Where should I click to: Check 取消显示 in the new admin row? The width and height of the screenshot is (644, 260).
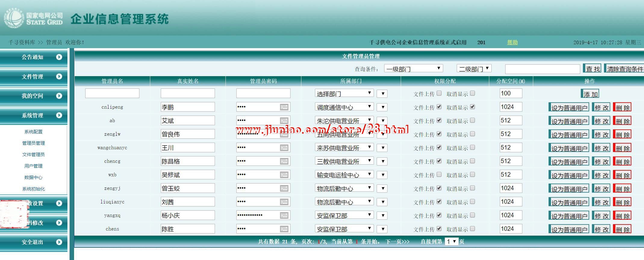(x=473, y=93)
